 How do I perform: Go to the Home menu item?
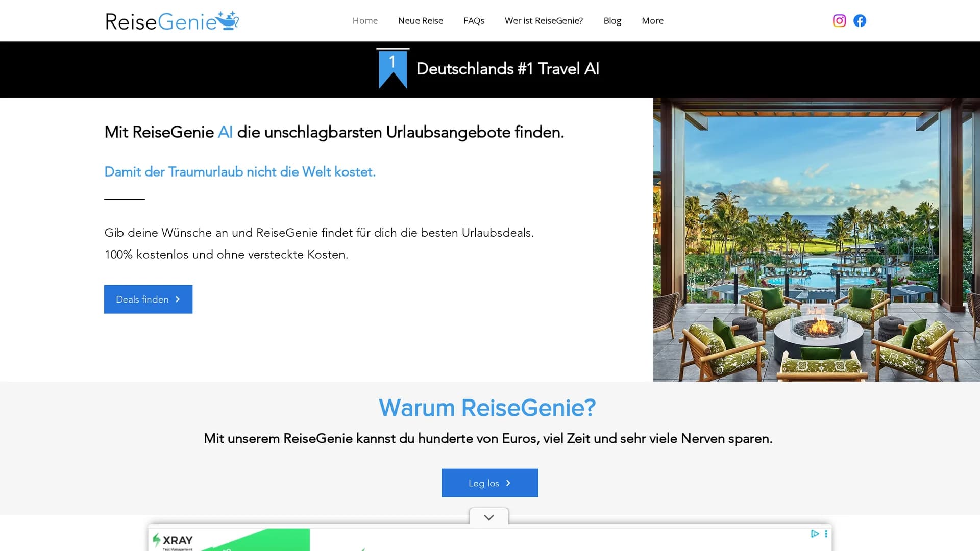coord(365,21)
